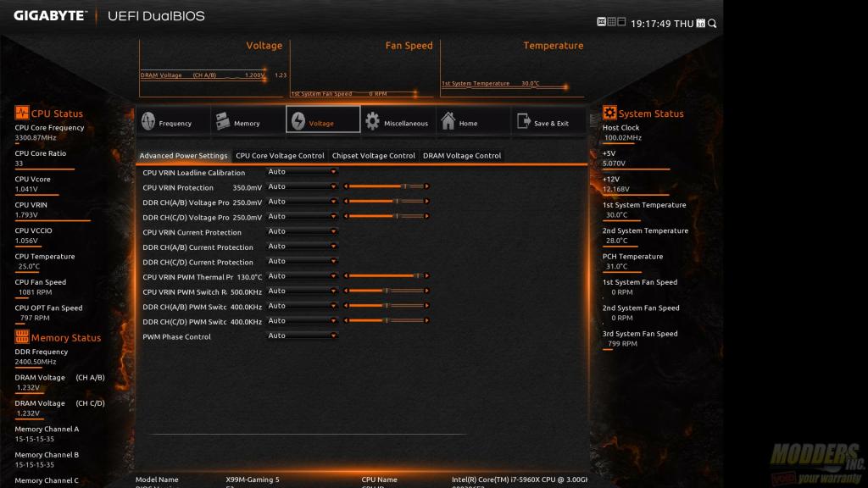868x488 pixels.
Task: Open the CPU VRIN Current Protection dropdown
Action: coord(303,232)
